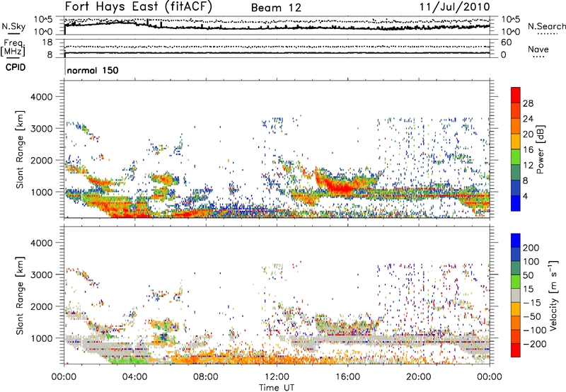Click the 18 tick on the frequency axis
Screen dimensions: 566x392
pos(47,42)
